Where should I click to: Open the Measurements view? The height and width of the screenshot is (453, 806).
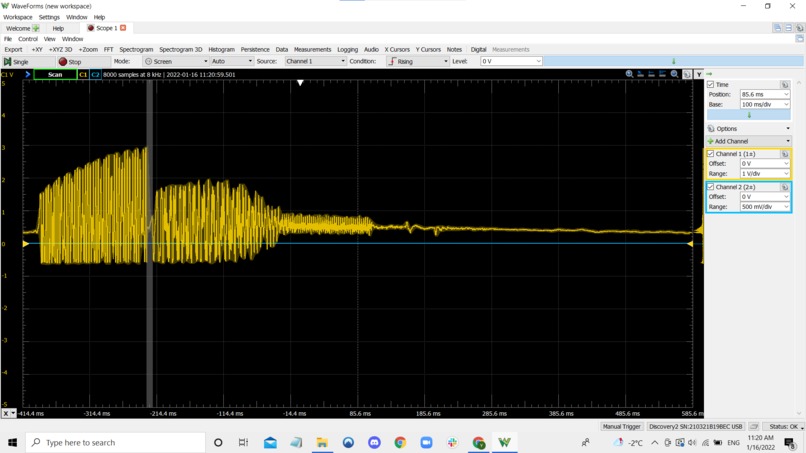coord(312,49)
